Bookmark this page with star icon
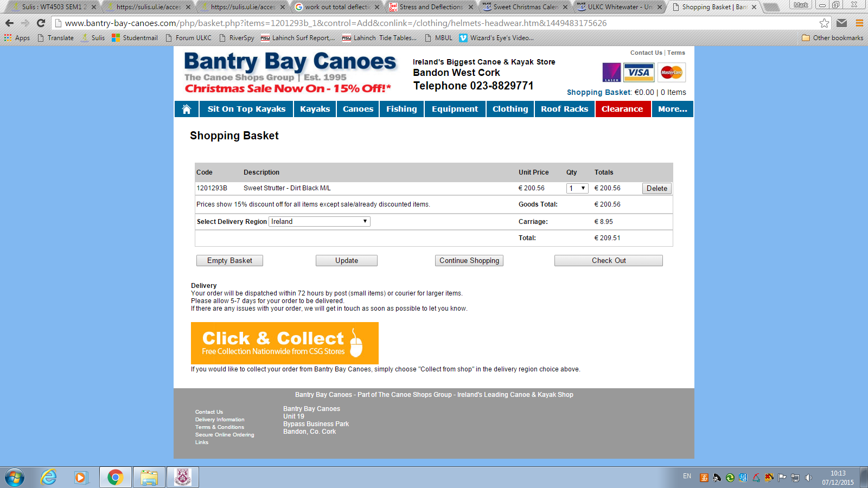The image size is (868, 488). pos(824,23)
